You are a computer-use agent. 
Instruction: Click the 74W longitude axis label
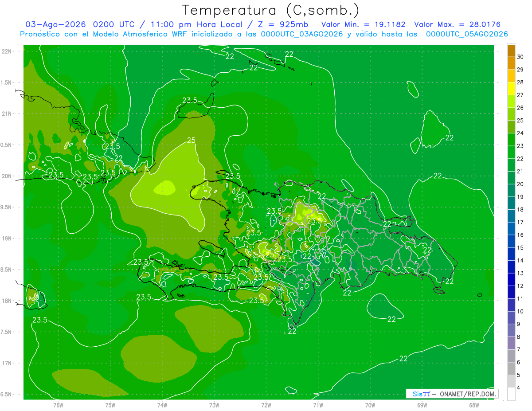(x=162, y=405)
